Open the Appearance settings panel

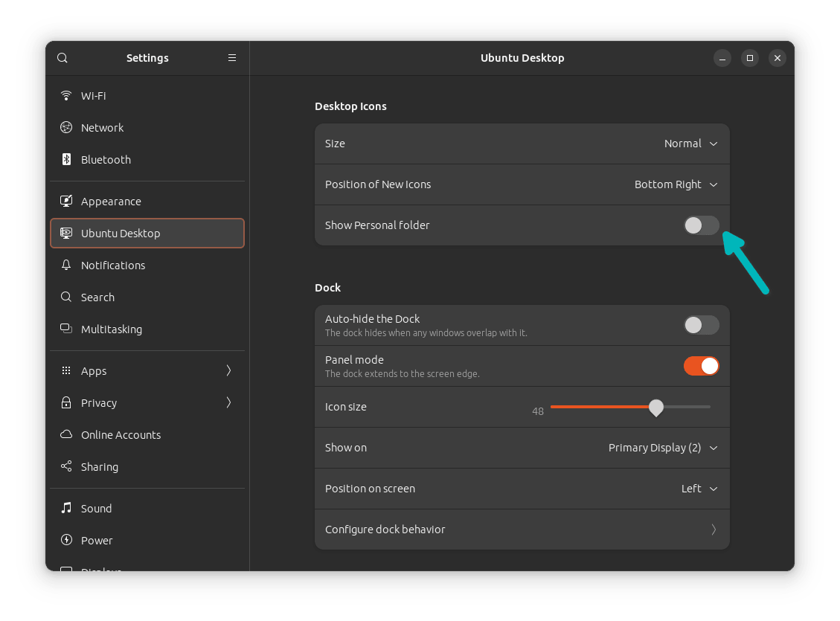click(111, 202)
